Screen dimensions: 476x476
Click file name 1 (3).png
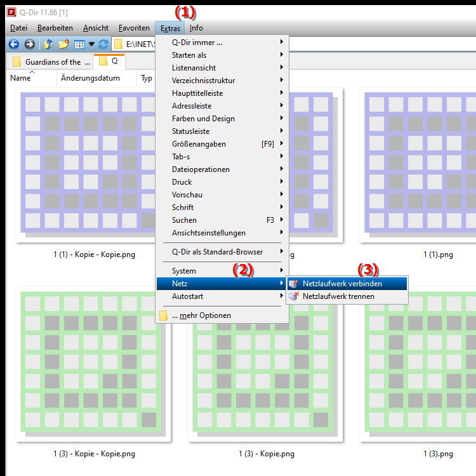tap(438, 454)
